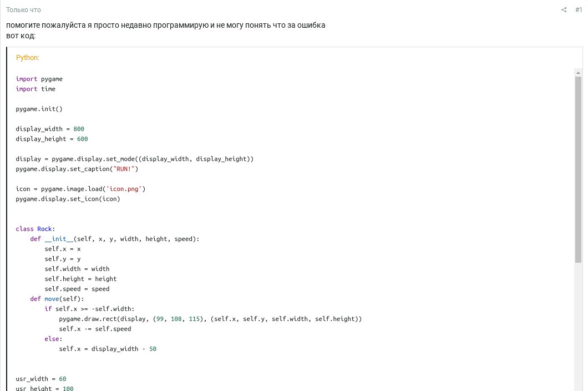Click the line 'pygame.init()'
Image resolution: width=588 pixels, height=391 pixels.
pos(39,109)
